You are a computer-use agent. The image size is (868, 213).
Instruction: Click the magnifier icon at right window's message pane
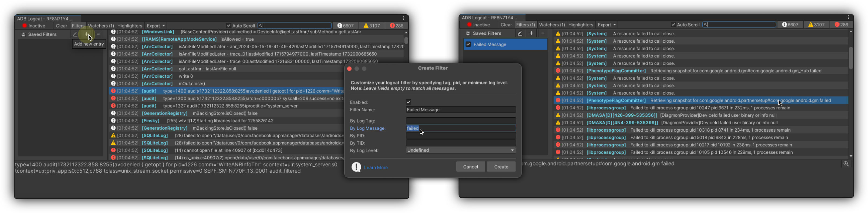click(846, 164)
